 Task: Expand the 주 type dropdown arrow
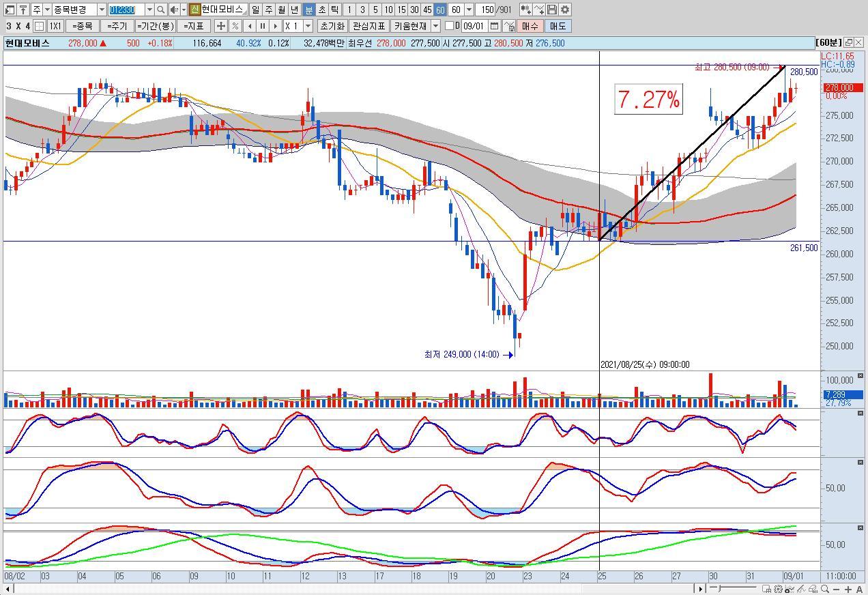(47, 10)
